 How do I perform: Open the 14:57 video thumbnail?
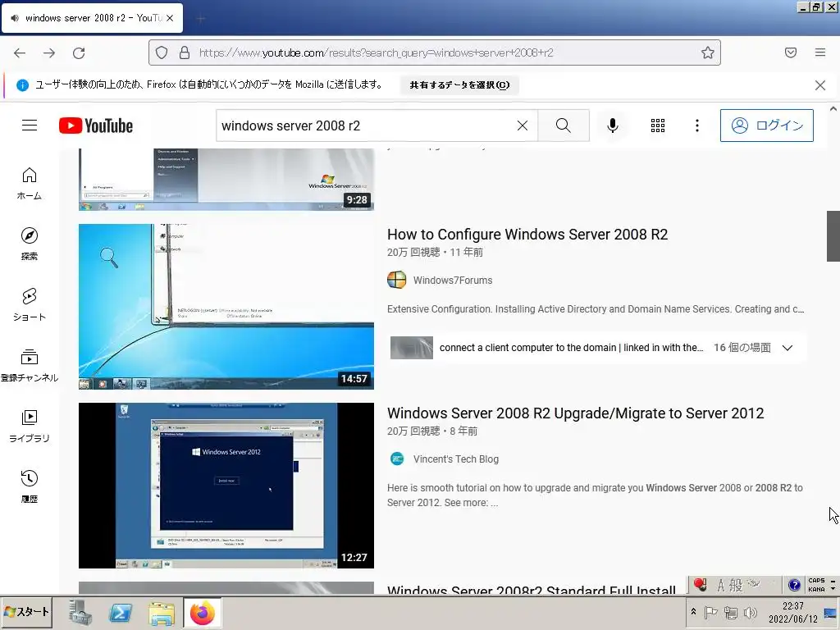(x=226, y=307)
